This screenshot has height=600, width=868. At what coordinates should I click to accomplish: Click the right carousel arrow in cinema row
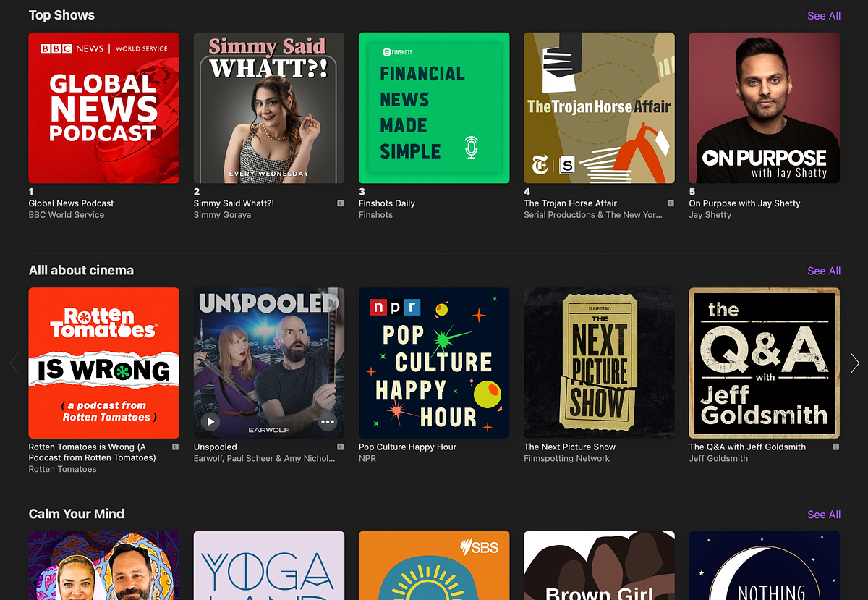tap(855, 363)
